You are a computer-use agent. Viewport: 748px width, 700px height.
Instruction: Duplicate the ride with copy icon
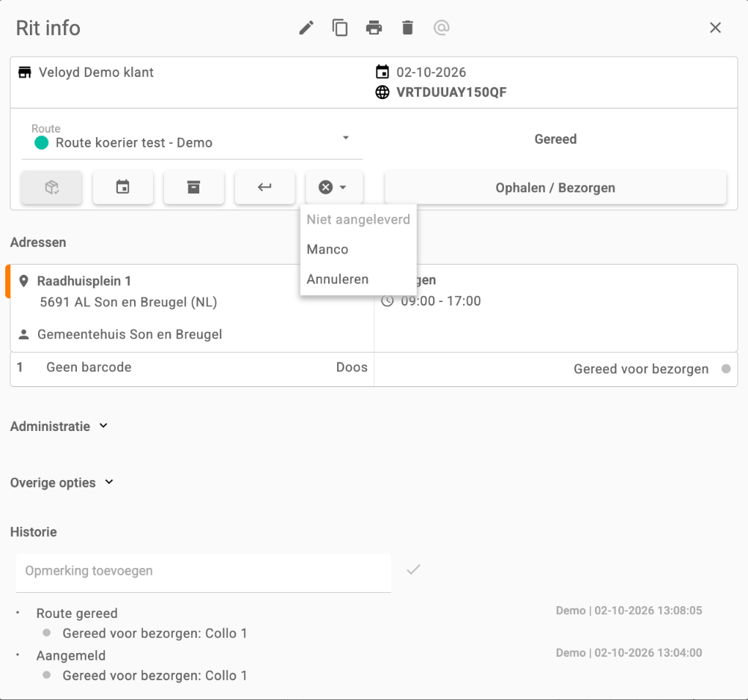(340, 28)
